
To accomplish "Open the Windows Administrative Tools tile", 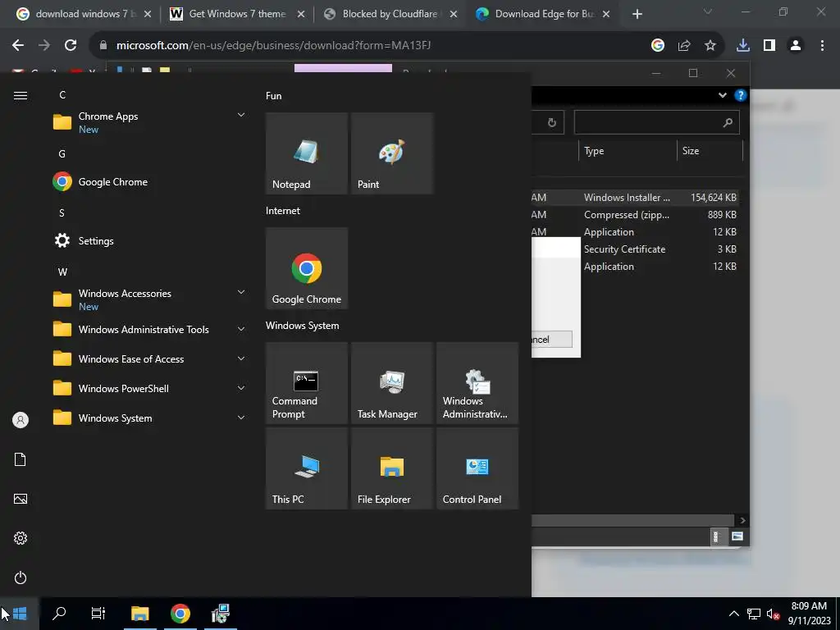I will pos(477,383).
